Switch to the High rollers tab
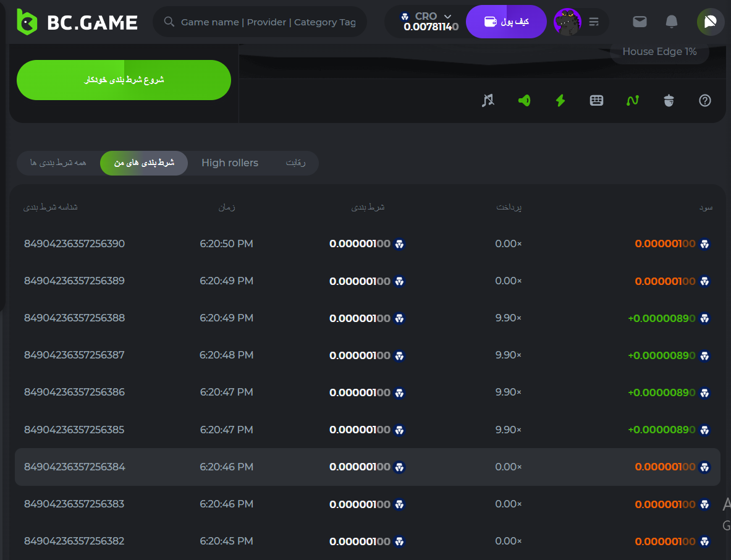 click(x=230, y=163)
